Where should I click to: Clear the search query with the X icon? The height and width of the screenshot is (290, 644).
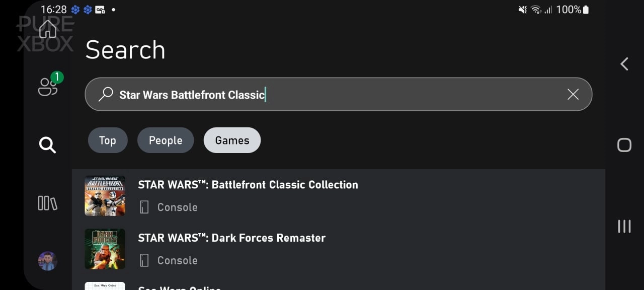coord(573,94)
